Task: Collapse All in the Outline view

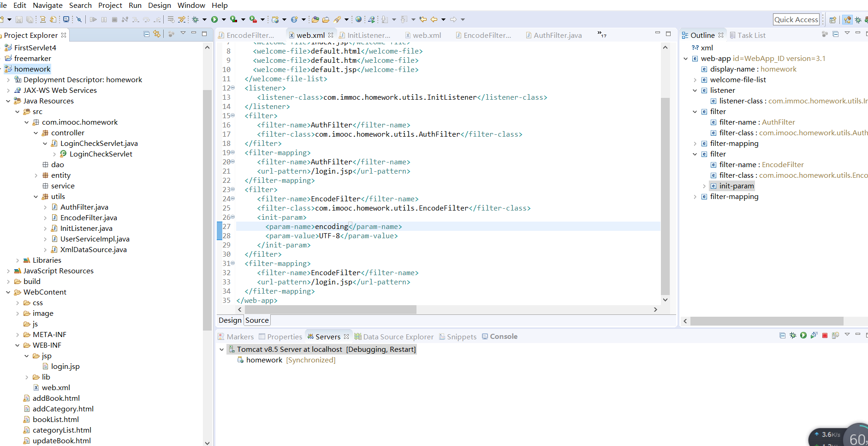Action: 835,34
